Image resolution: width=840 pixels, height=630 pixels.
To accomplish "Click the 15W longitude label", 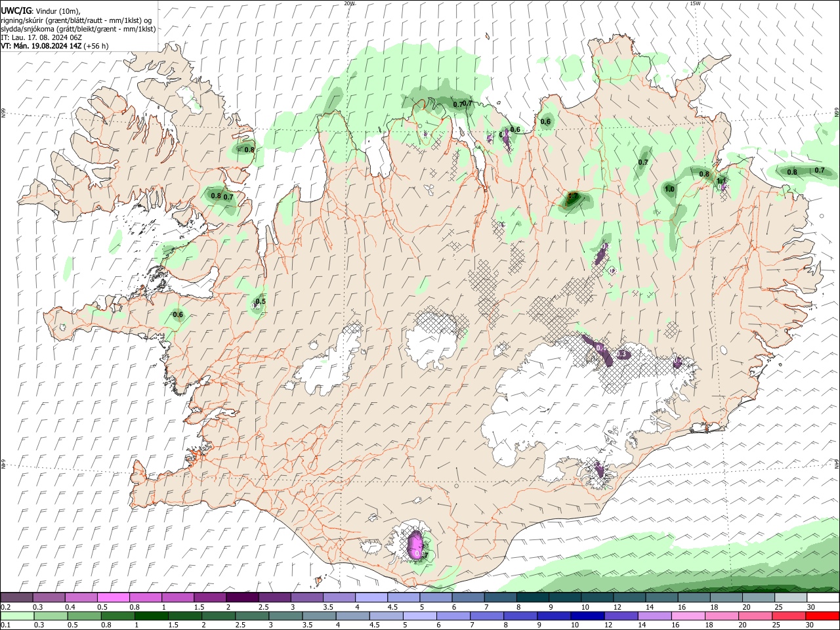I will (x=695, y=3).
